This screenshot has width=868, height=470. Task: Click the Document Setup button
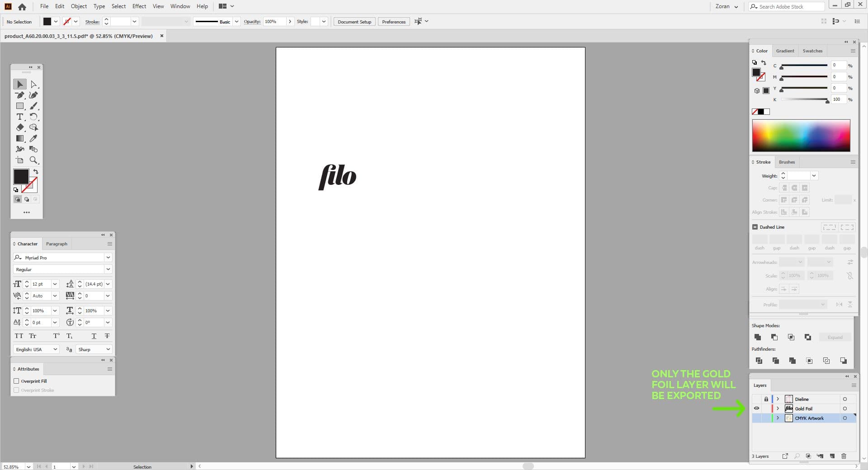pos(354,21)
